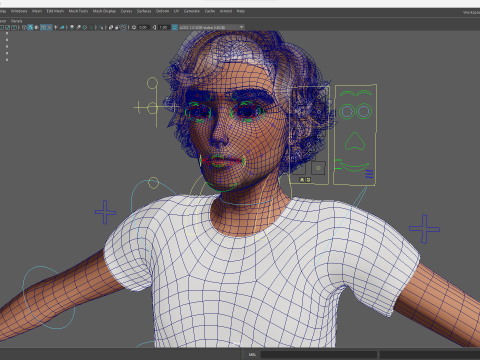The height and width of the screenshot is (360, 480).
Task: Click the MEL command line label
Action: 252,355
